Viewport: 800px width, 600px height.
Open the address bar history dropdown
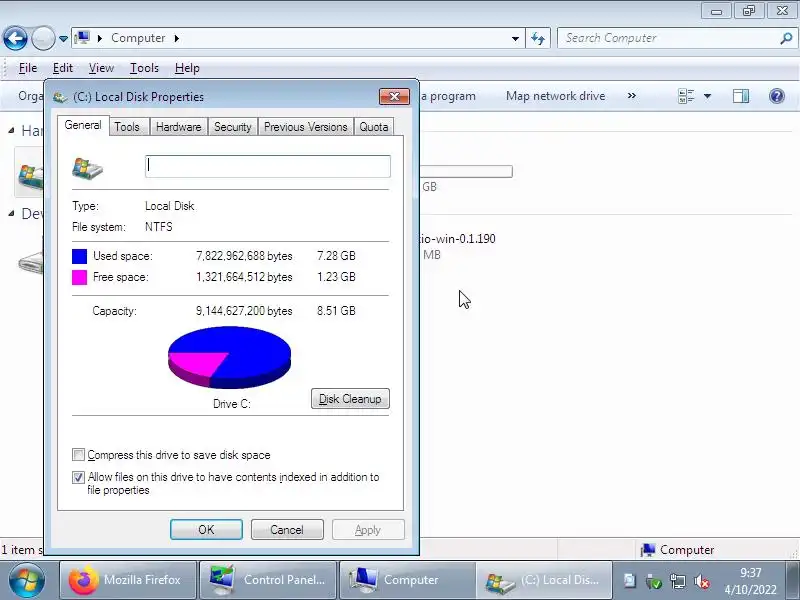click(515, 38)
